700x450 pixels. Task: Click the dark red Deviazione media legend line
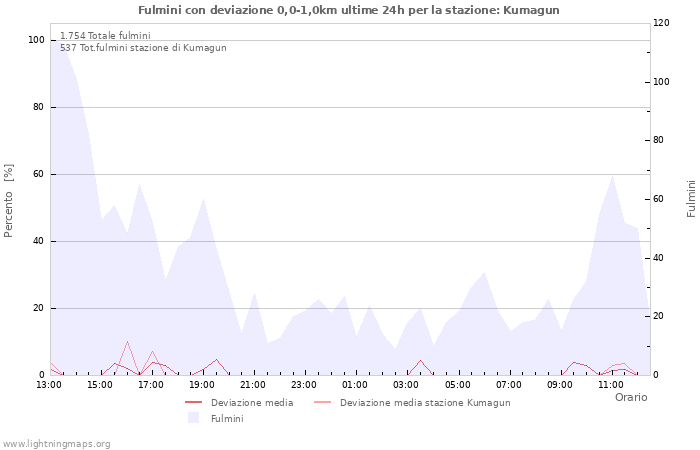[194, 403]
